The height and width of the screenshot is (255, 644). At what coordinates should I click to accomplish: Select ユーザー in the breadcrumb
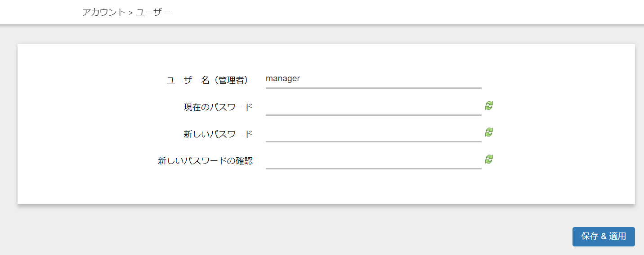(153, 12)
